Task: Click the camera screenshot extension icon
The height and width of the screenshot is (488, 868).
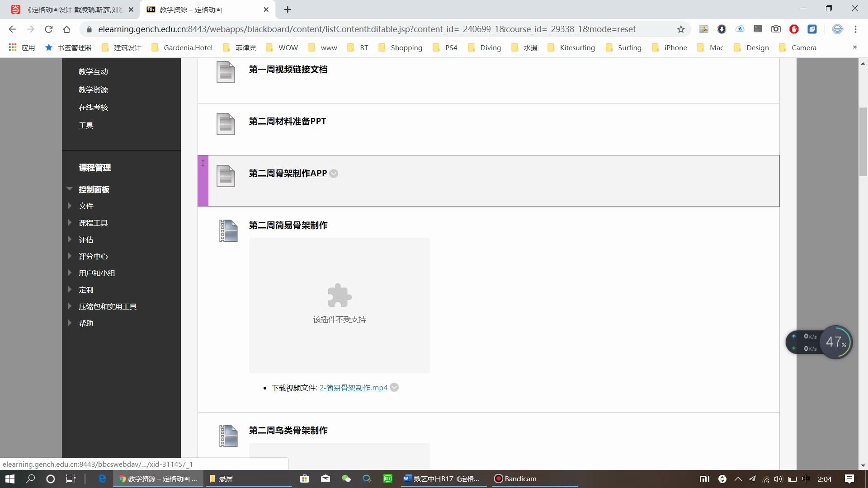Action: (x=776, y=29)
